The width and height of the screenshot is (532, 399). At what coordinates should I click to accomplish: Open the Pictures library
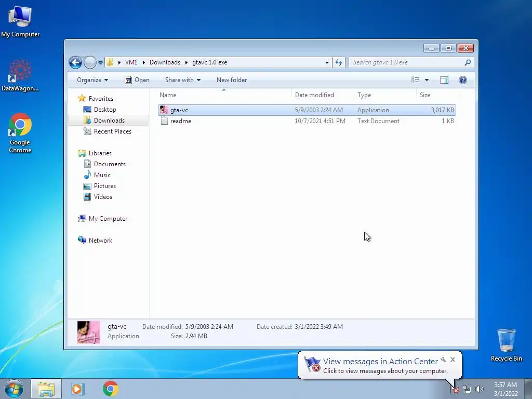click(105, 186)
